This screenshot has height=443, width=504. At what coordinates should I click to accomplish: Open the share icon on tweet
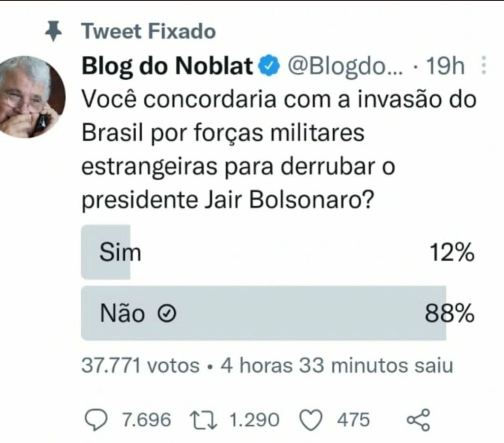point(418,419)
